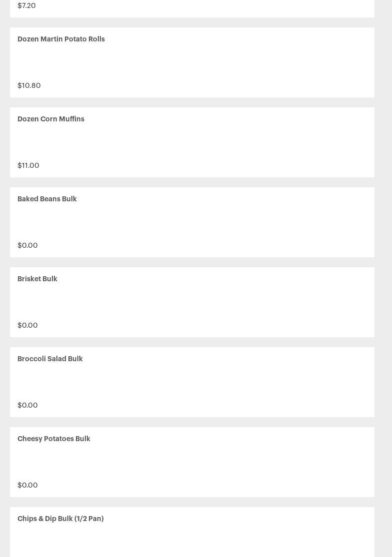Open the Baked Beans Bulk item

47,199
